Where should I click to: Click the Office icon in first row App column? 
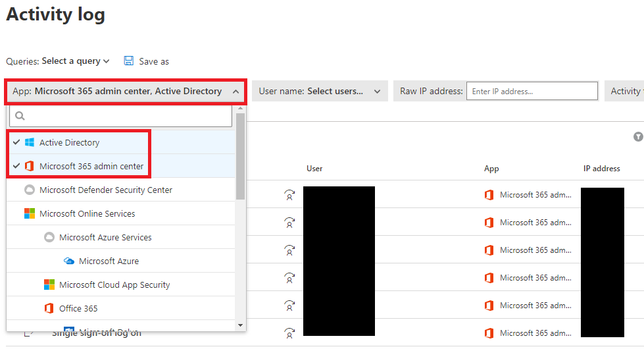coord(489,195)
